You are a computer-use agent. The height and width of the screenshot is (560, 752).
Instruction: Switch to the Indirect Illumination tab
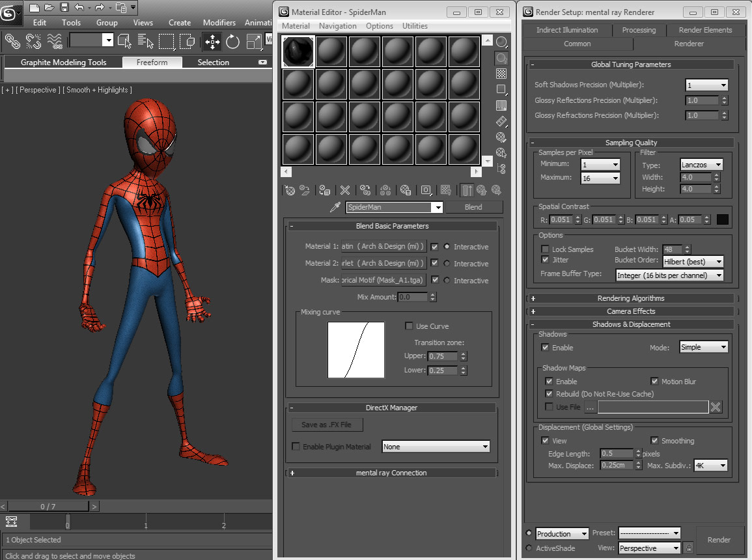pos(567,30)
